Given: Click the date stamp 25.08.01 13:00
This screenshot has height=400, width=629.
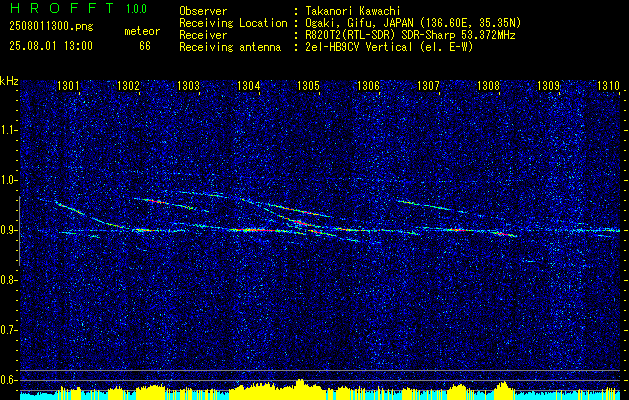Looking at the screenshot, I should pyautogui.click(x=51, y=46).
